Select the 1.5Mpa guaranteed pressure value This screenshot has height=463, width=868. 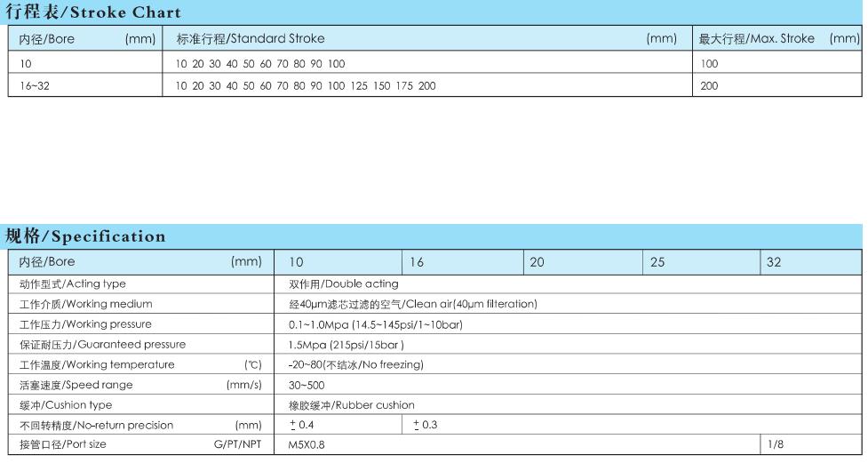346,345
